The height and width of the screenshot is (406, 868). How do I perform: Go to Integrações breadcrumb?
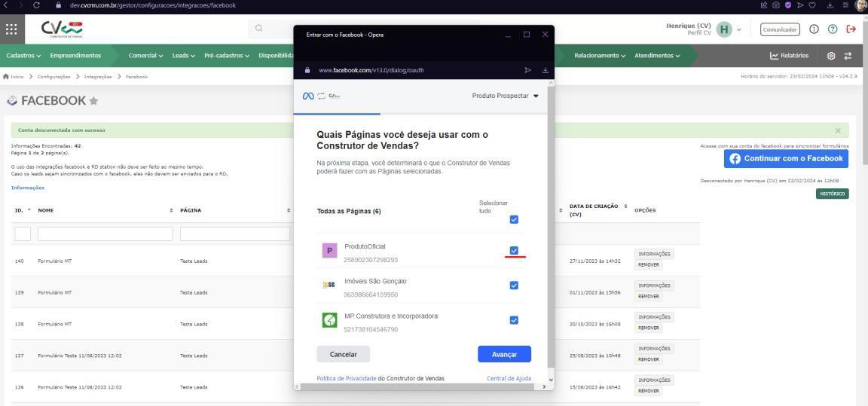coord(98,76)
